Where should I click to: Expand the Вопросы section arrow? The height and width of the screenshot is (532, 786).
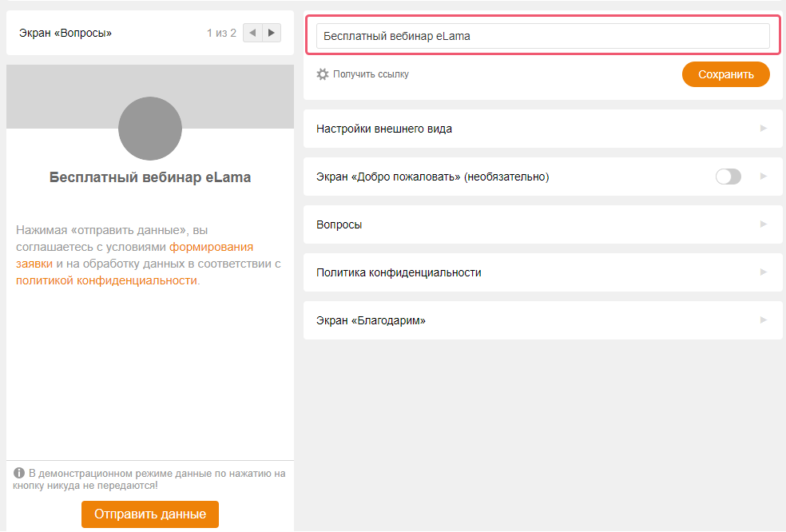[x=763, y=224]
